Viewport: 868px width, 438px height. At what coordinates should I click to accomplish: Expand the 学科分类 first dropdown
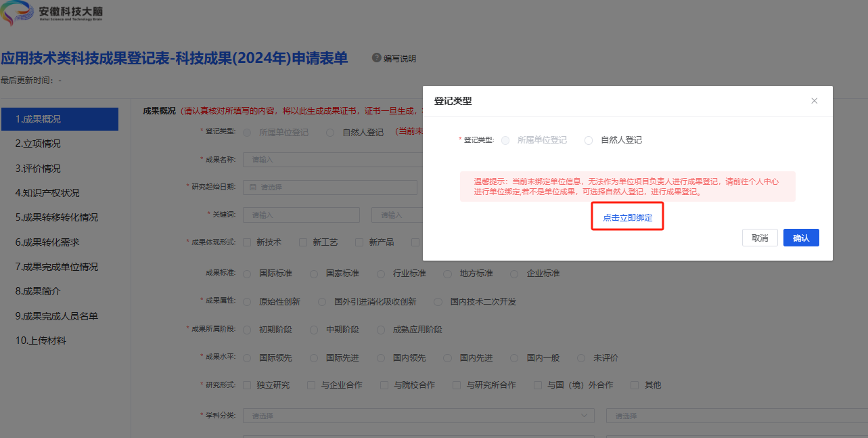(419, 415)
